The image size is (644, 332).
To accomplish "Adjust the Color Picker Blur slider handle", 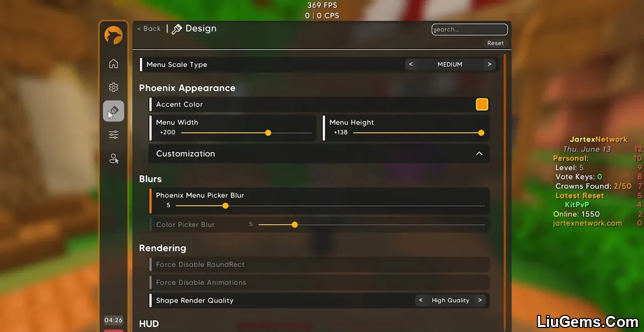I will [x=295, y=225].
